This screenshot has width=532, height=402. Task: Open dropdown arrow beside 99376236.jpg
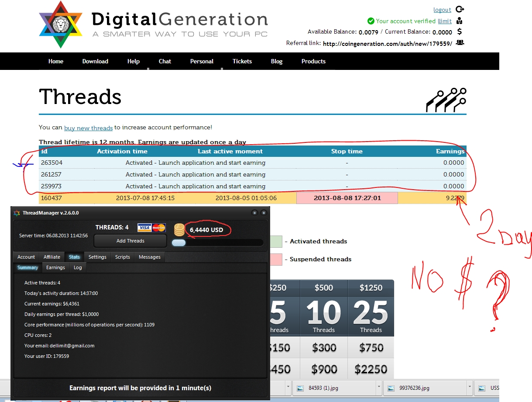(469, 388)
